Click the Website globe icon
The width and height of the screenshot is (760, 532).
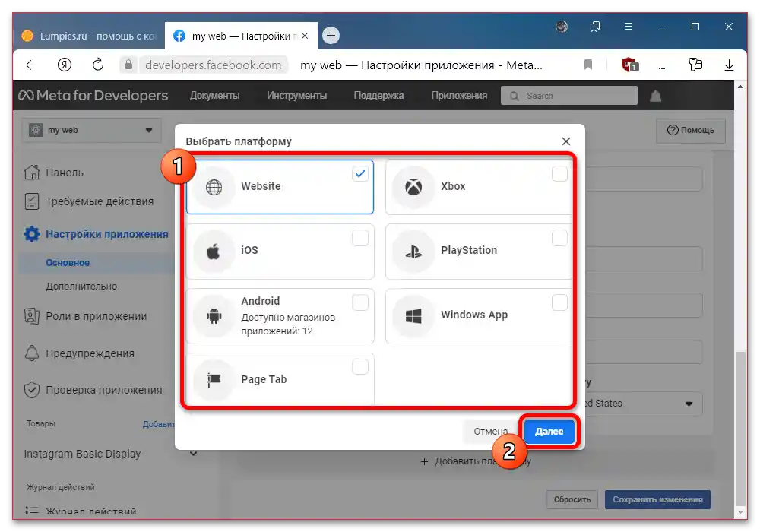coord(214,187)
